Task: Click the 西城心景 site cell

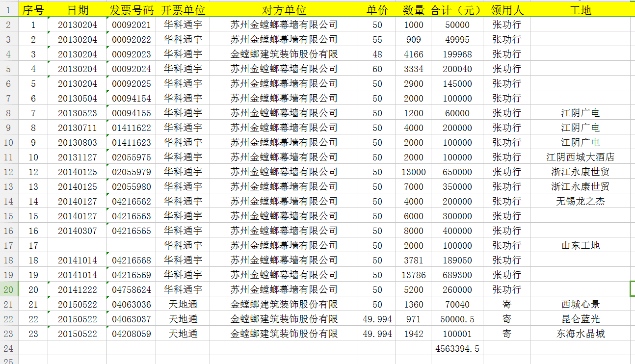Action: click(x=581, y=304)
